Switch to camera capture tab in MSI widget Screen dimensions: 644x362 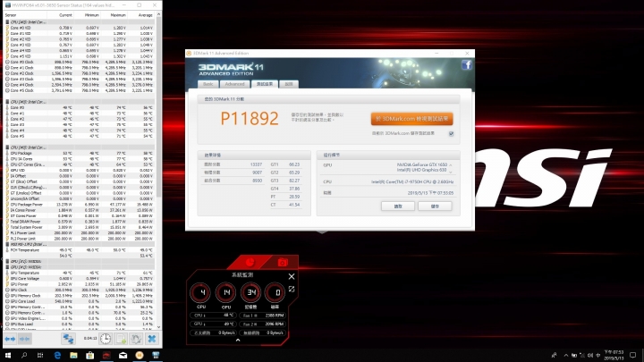point(283,262)
